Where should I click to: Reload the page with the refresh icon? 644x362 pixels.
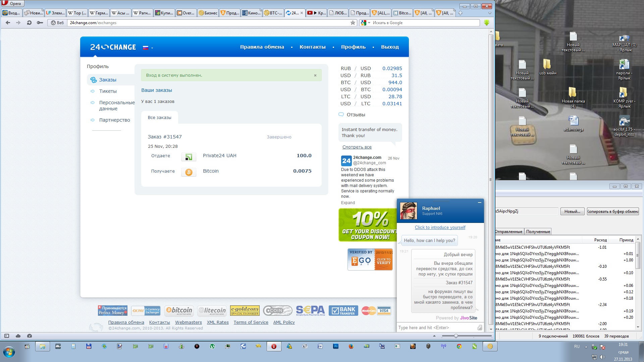29,23
